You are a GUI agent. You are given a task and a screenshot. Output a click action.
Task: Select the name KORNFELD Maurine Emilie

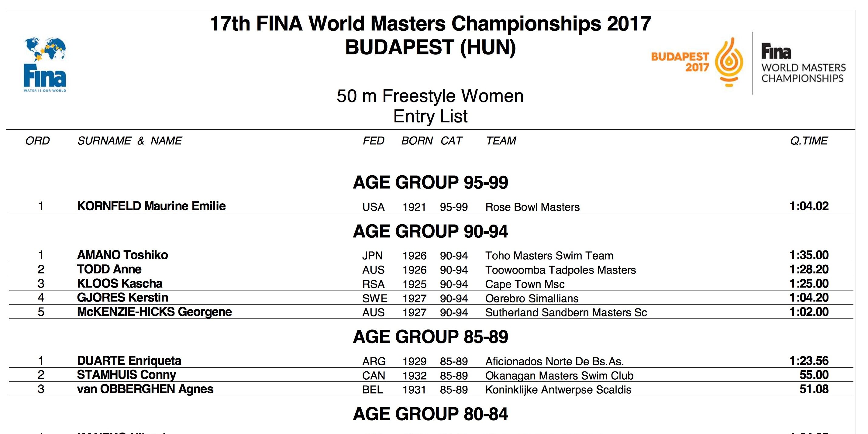(151, 206)
